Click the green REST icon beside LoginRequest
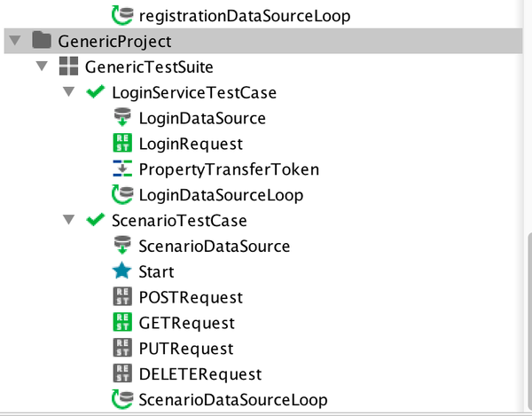532x416 pixels. [x=121, y=144]
